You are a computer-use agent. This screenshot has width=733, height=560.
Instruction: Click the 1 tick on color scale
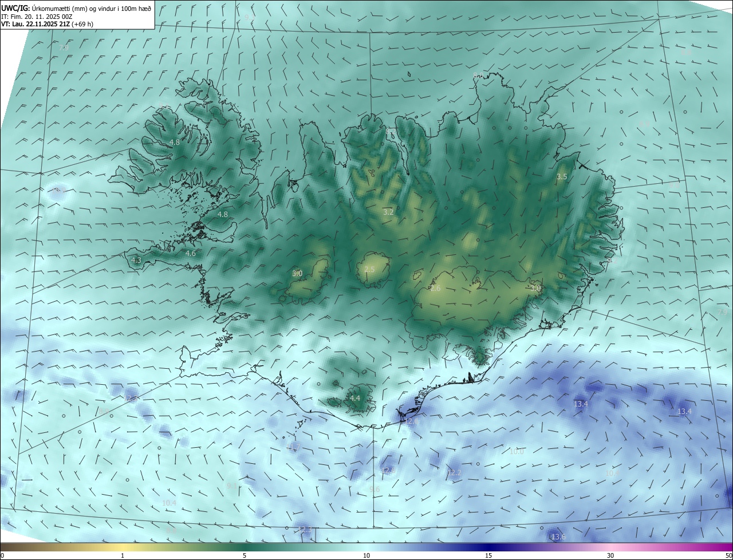[123, 555]
